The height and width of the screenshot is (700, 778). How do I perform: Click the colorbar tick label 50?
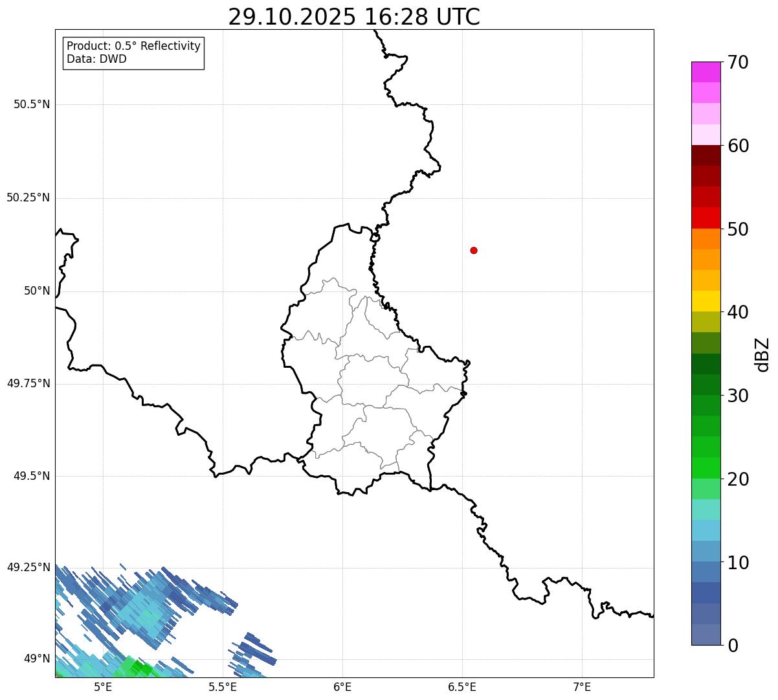(738, 229)
